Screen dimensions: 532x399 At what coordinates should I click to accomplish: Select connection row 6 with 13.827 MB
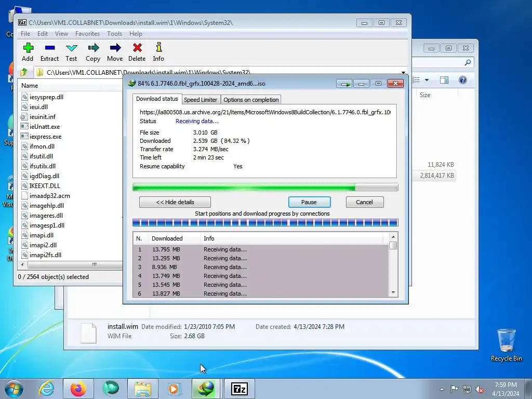click(261, 294)
